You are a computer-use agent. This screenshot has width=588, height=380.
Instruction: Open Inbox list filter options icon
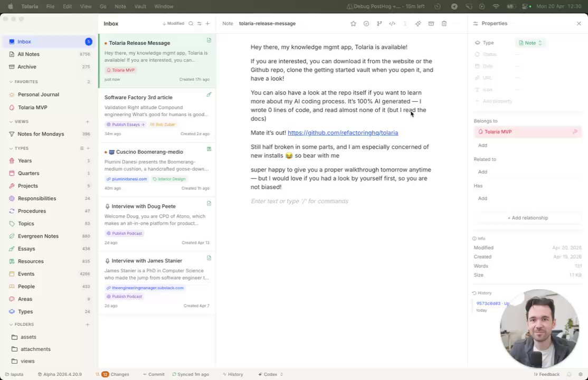click(200, 24)
